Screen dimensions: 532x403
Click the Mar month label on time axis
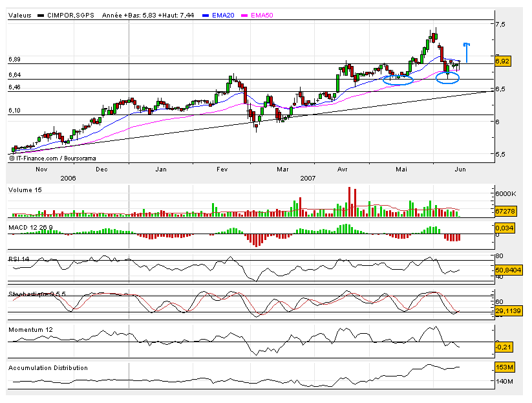tap(282, 169)
